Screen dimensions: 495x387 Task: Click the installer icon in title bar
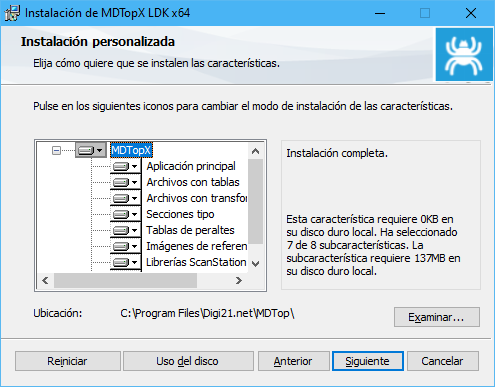12,13
